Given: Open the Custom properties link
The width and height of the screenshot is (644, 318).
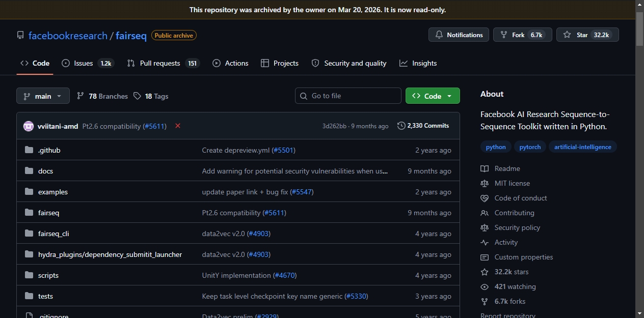Looking at the screenshot, I should pyautogui.click(x=523, y=257).
